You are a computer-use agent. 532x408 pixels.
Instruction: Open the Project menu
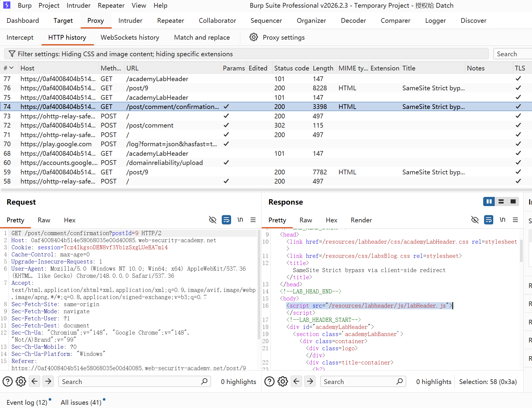tap(49, 5)
